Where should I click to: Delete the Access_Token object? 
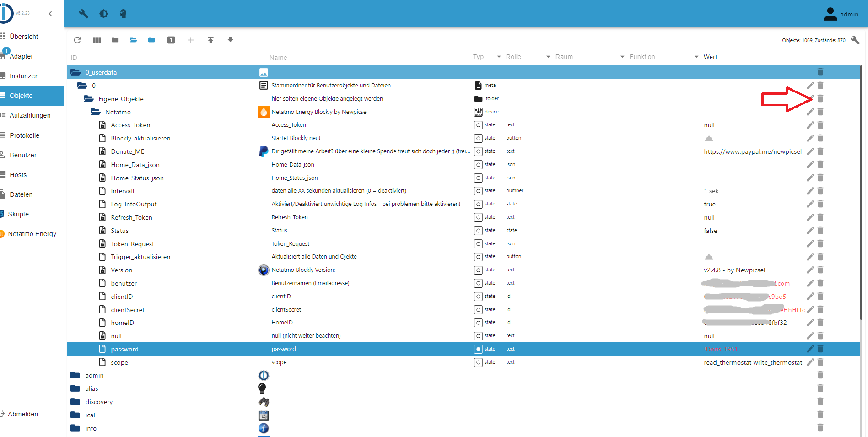(x=820, y=125)
